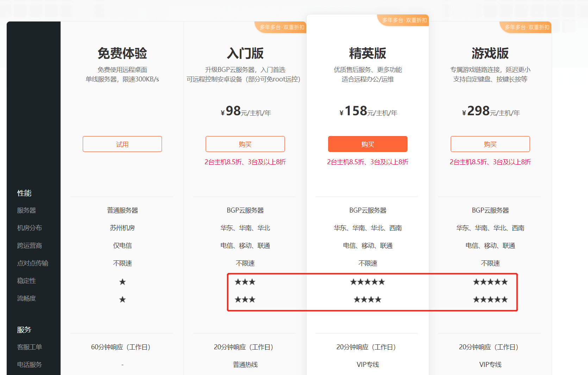
Task: Select the 游戏版 plan title
Action: click(490, 53)
